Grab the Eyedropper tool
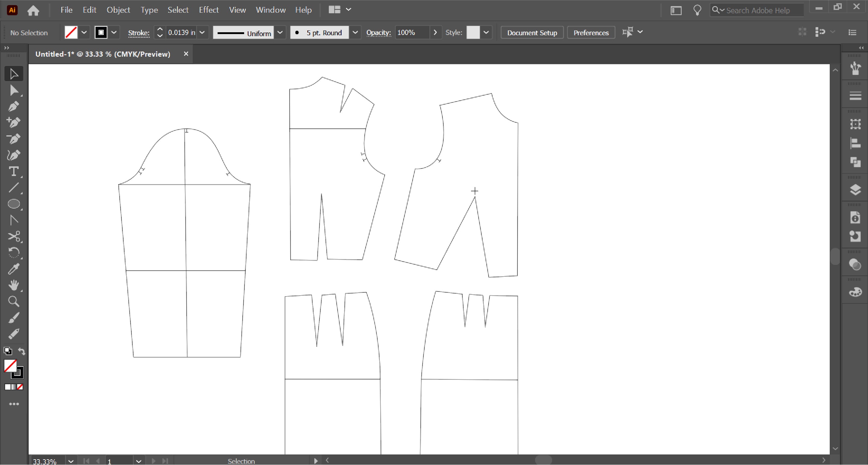The height and width of the screenshot is (465, 868). click(x=14, y=269)
